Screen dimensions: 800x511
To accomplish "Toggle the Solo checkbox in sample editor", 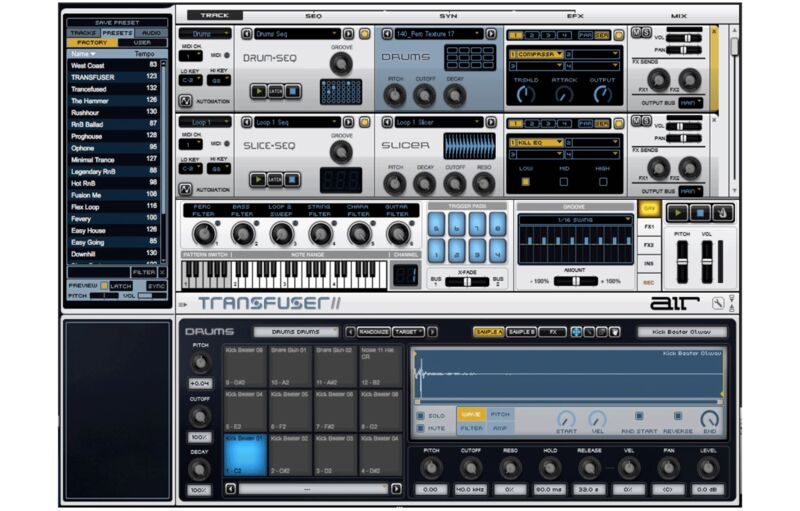I will tap(420, 414).
